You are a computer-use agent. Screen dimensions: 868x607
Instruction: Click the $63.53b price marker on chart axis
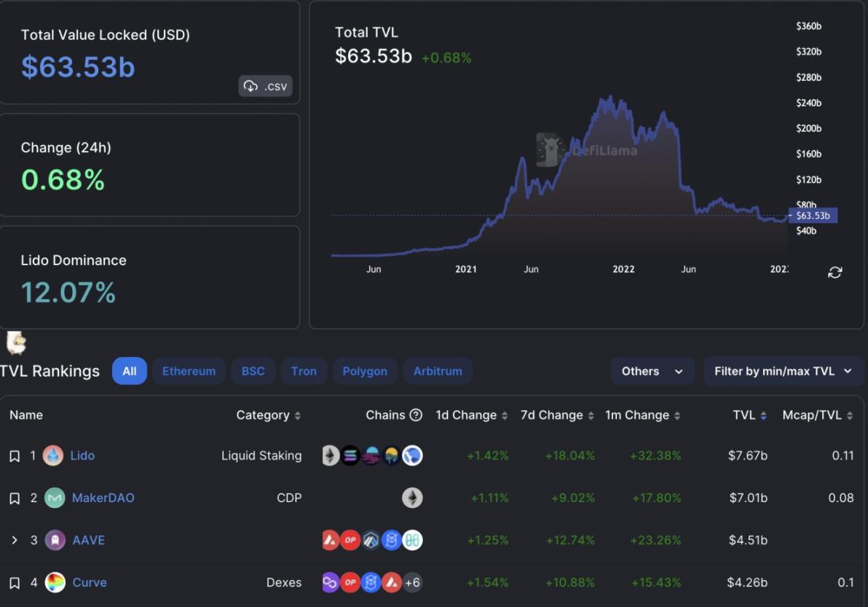pyautogui.click(x=813, y=216)
